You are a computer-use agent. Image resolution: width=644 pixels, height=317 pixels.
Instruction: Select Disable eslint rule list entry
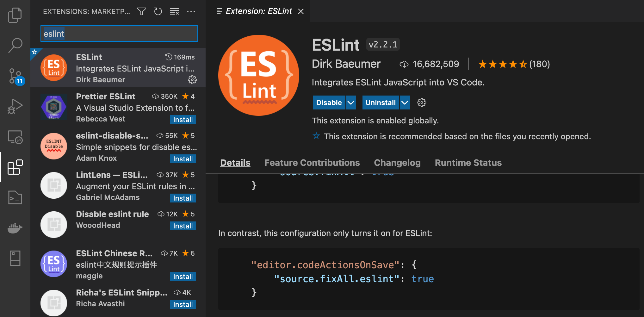pos(118,225)
